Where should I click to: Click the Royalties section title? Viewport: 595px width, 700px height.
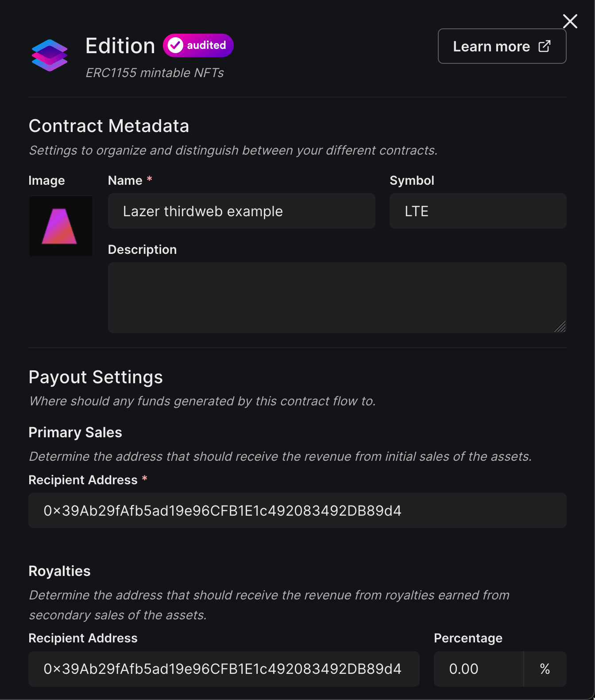pos(59,571)
